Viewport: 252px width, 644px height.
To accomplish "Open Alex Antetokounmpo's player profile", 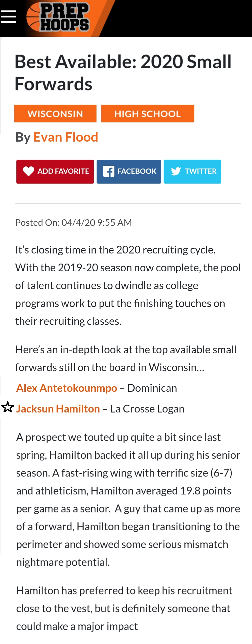I will coord(67,388).
